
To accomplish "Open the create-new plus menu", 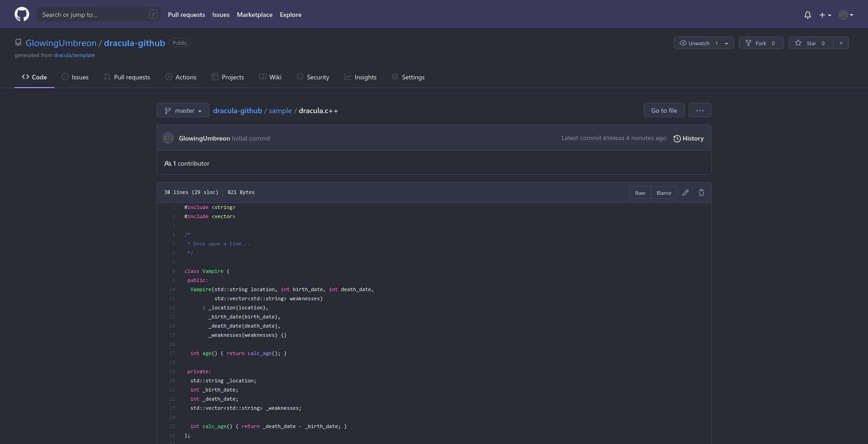I will point(825,15).
